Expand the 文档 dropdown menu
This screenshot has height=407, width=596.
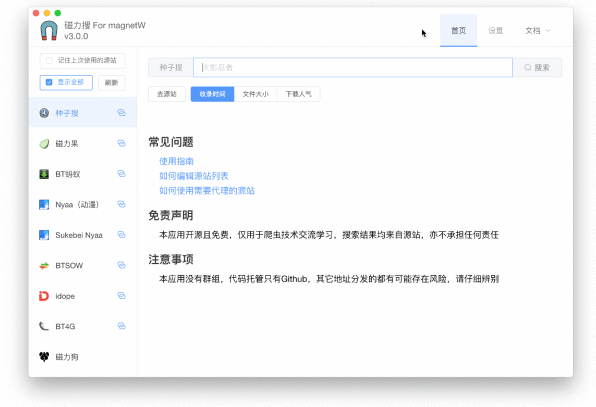click(538, 30)
